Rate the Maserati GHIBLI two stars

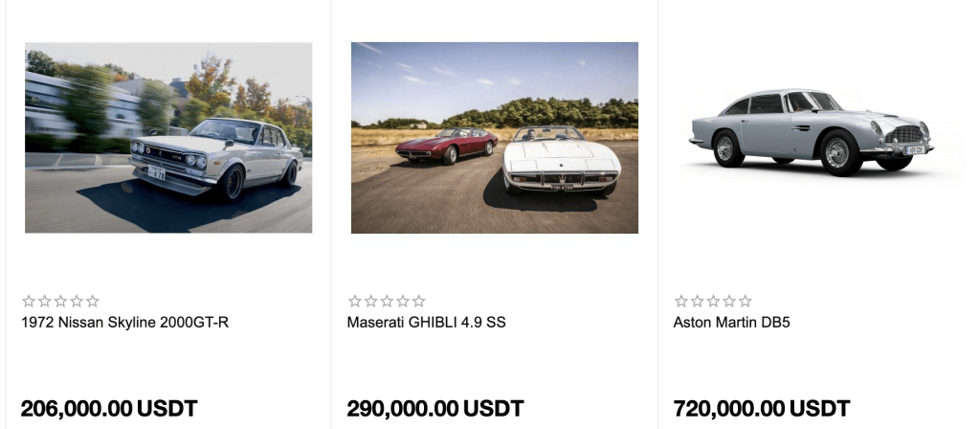coord(371,301)
